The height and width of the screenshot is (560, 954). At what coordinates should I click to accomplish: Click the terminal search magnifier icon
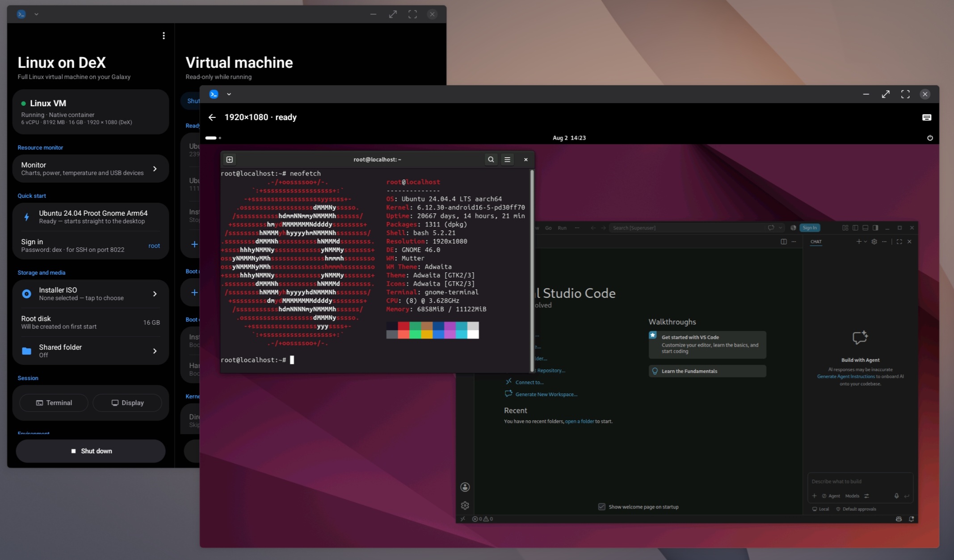tap(491, 159)
